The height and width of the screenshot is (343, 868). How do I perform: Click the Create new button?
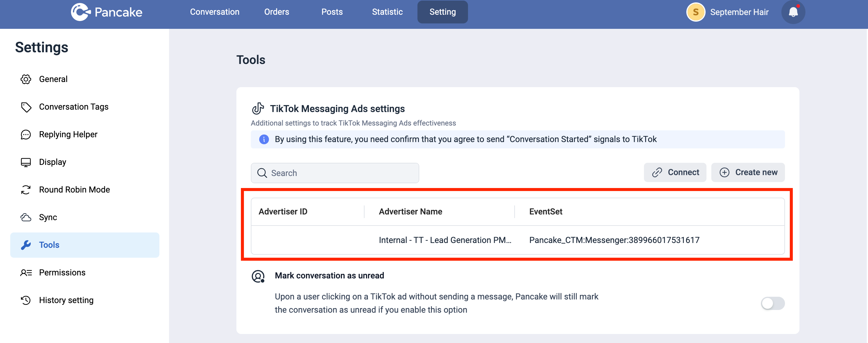748,172
